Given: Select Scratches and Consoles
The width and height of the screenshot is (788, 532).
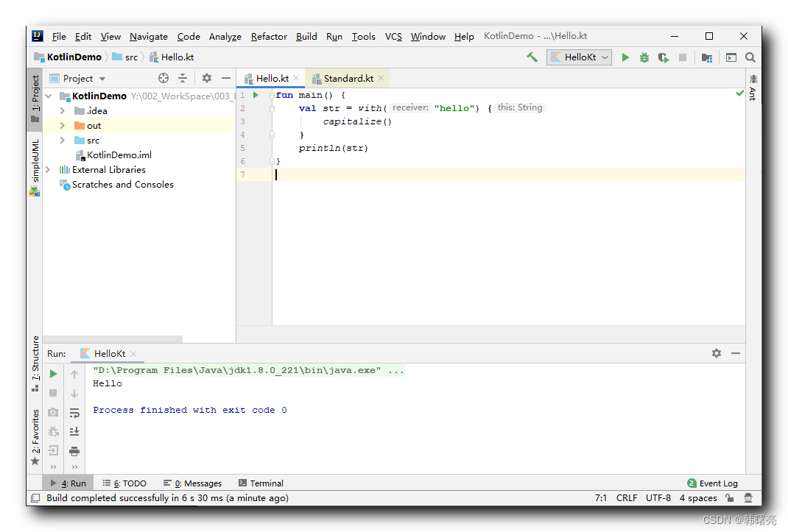Looking at the screenshot, I should click(x=123, y=185).
